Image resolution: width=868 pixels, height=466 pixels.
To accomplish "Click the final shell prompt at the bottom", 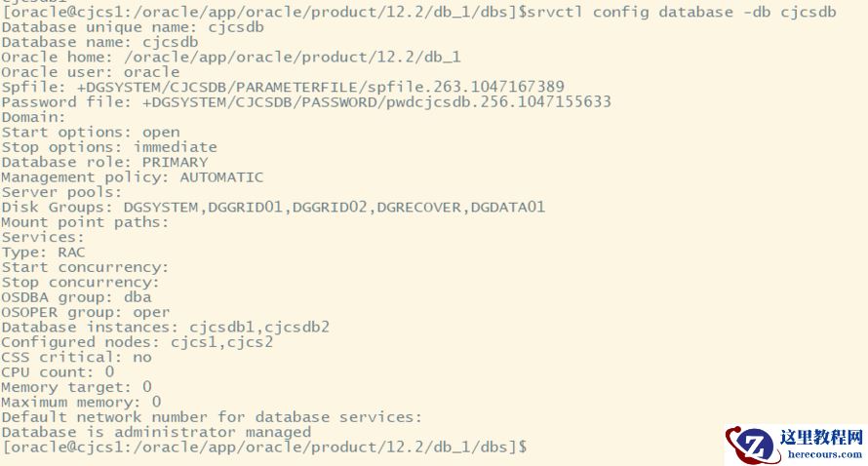I will click(x=264, y=447).
